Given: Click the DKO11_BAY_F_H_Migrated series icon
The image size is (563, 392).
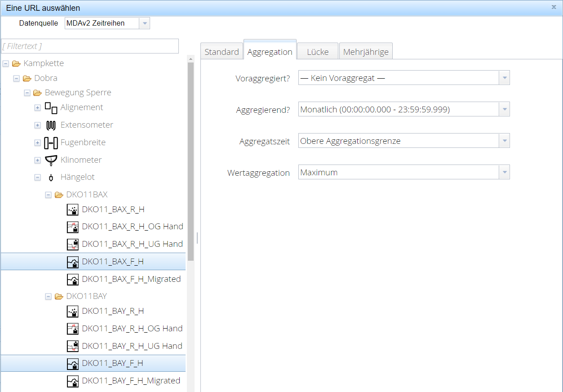Looking at the screenshot, I should point(72,381).
